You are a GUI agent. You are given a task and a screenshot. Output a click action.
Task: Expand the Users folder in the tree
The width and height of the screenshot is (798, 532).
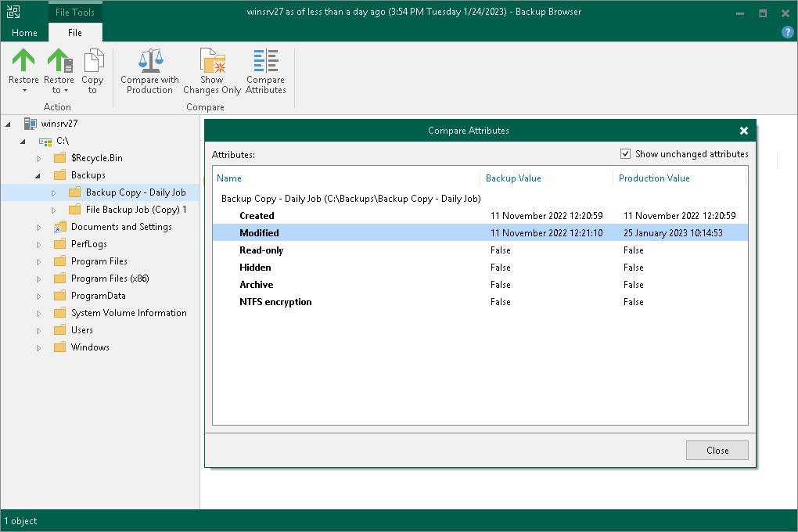click(x=38, y=329)
